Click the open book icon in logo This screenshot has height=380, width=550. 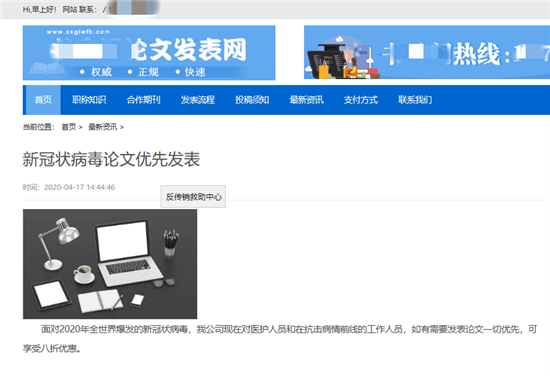(47, 68)
